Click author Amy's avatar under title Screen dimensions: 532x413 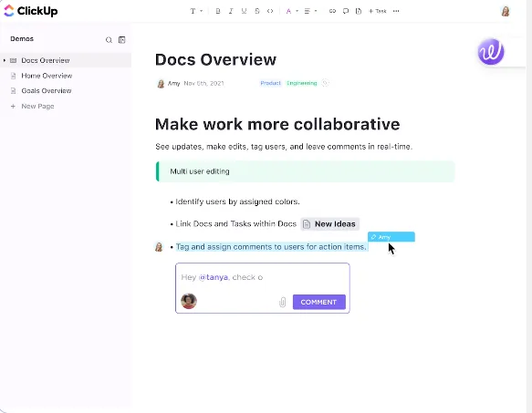pyautogui.click(x=161, y=83)
